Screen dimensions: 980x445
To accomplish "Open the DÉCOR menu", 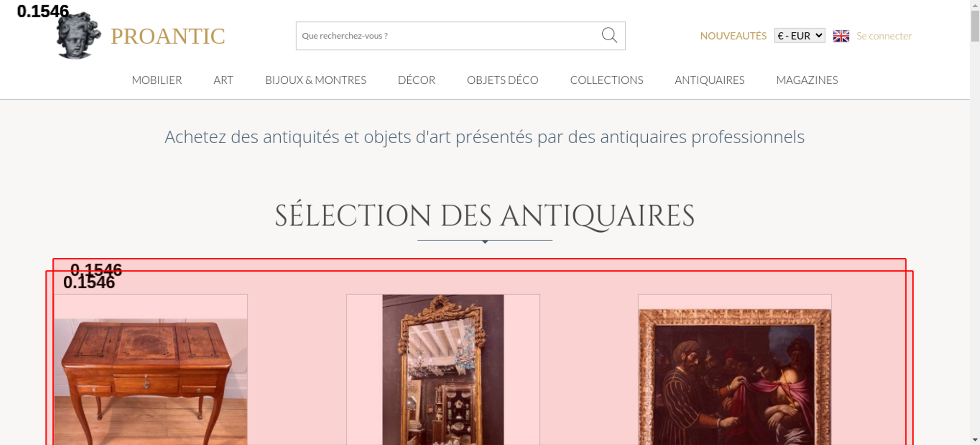I will 416,80.
